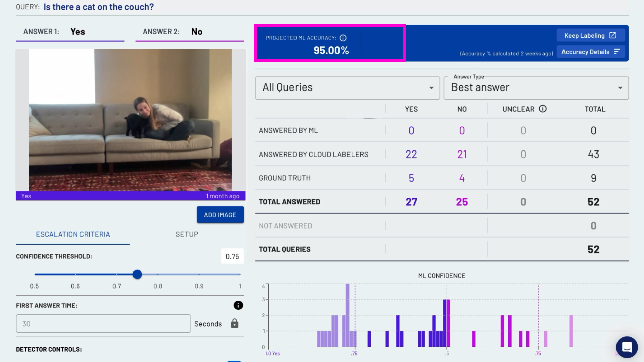644x362 pixels.
Task: Click the 22 Yes count for cloud labelers
Action: click(411, 154)
